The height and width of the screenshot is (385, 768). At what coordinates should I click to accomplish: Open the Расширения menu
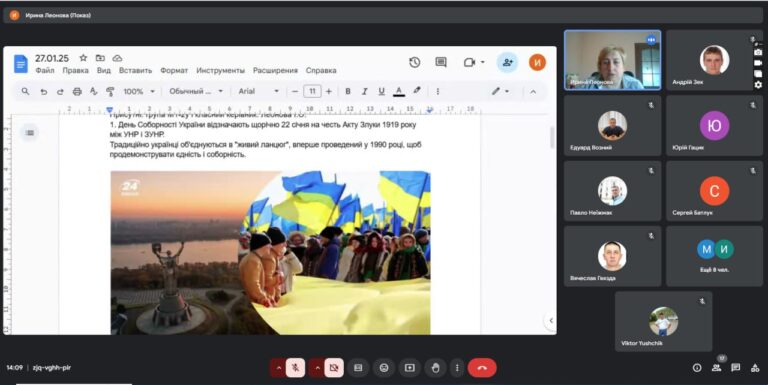tap(275, 71)
